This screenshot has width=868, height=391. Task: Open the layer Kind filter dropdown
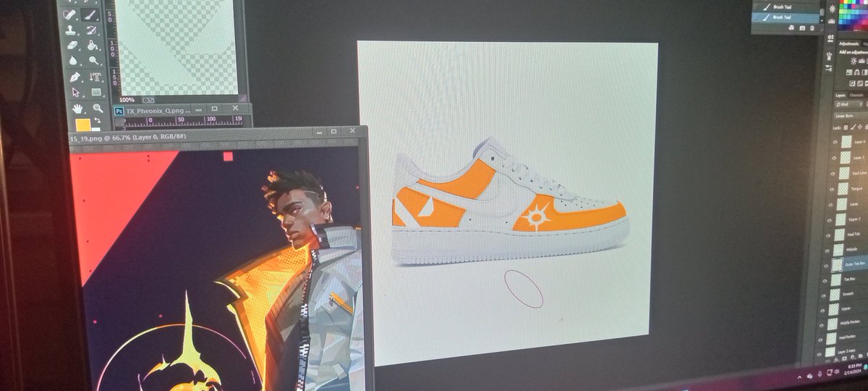tap(850, 105)
